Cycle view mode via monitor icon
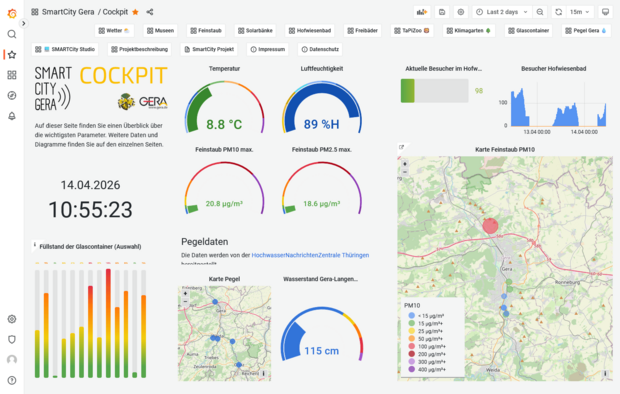Image resolution: width=620 pixels, height=394 pixels. tap(605, 12)
